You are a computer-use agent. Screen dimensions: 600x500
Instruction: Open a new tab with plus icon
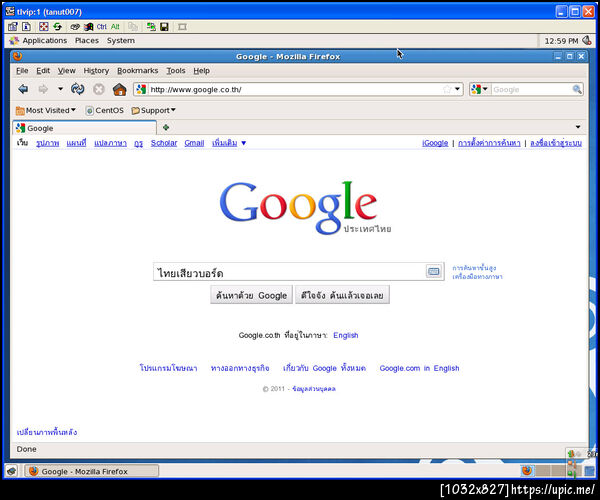point(166,128)
